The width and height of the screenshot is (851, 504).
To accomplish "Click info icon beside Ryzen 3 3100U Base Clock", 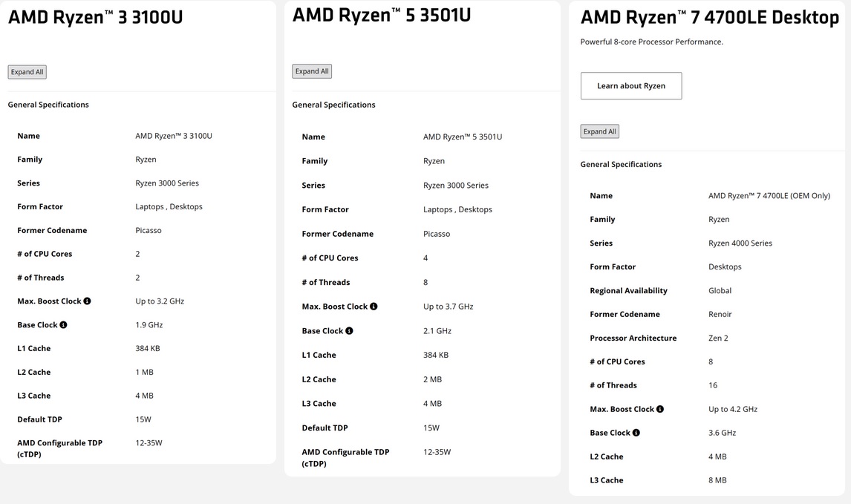I will pyautogui.click(x=64, y=325).
